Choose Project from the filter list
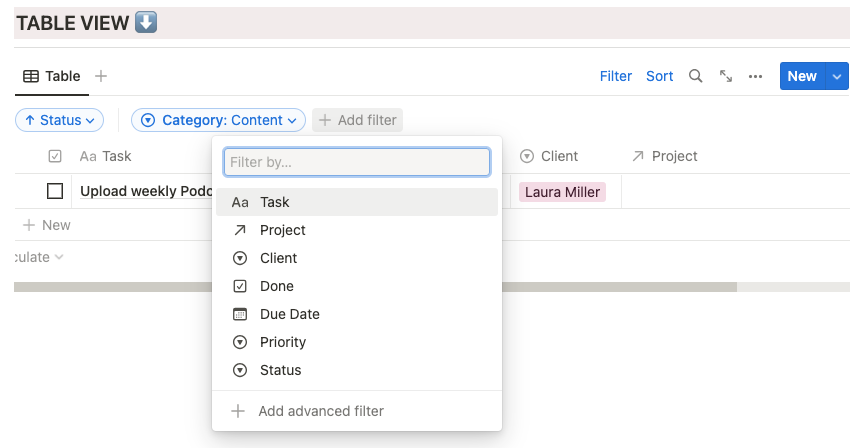This screenshot has width=864, height=448. (282, 230)
